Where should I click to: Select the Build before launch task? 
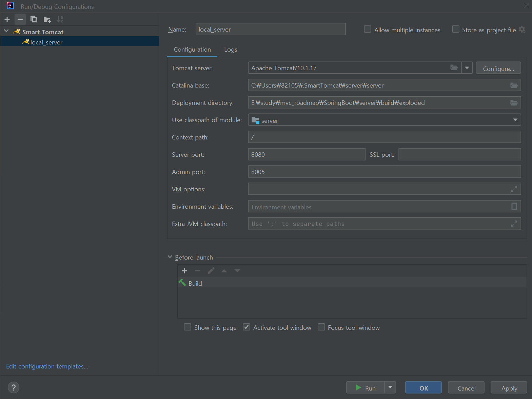click(x=352, y=283)
